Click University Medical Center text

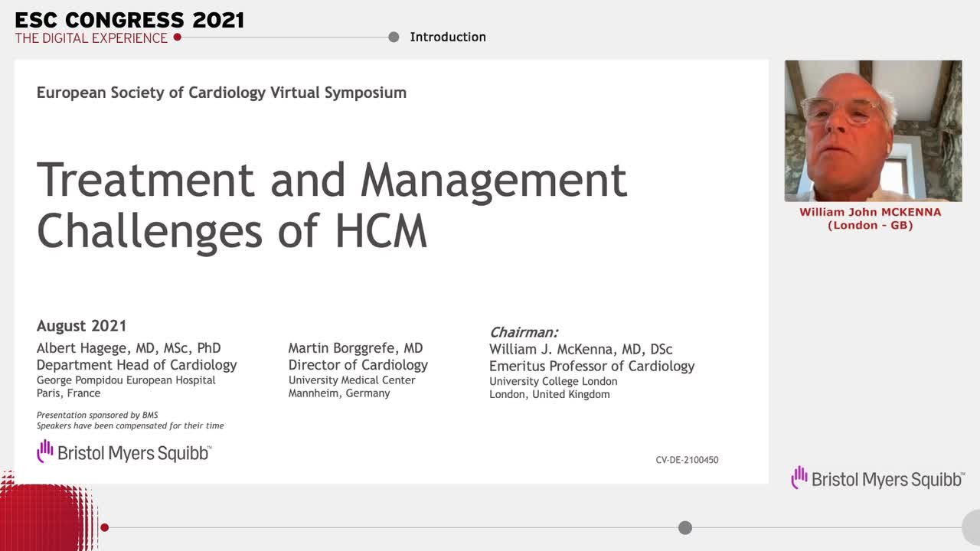click(352, 380)
